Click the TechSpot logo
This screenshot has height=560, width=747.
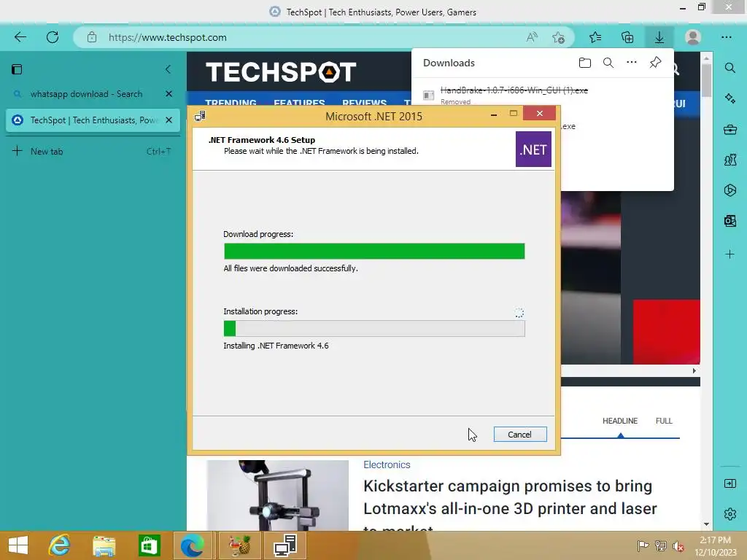click(281, 72)
